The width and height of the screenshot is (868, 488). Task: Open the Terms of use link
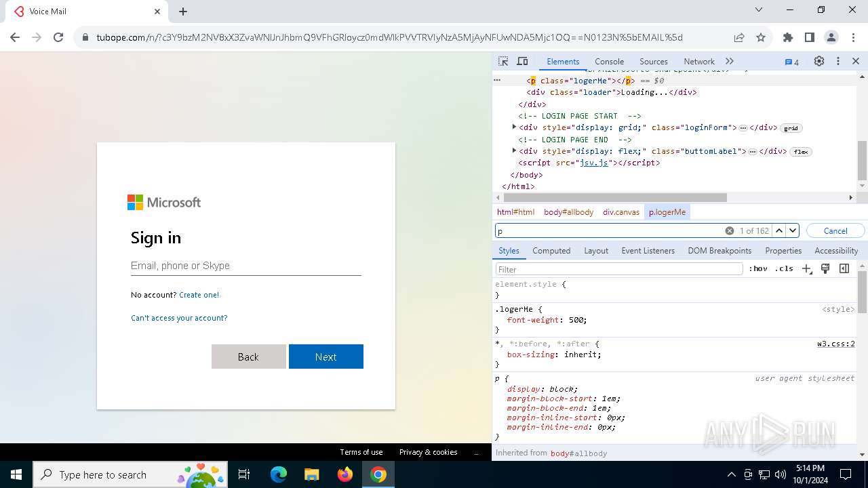point(361,452)
